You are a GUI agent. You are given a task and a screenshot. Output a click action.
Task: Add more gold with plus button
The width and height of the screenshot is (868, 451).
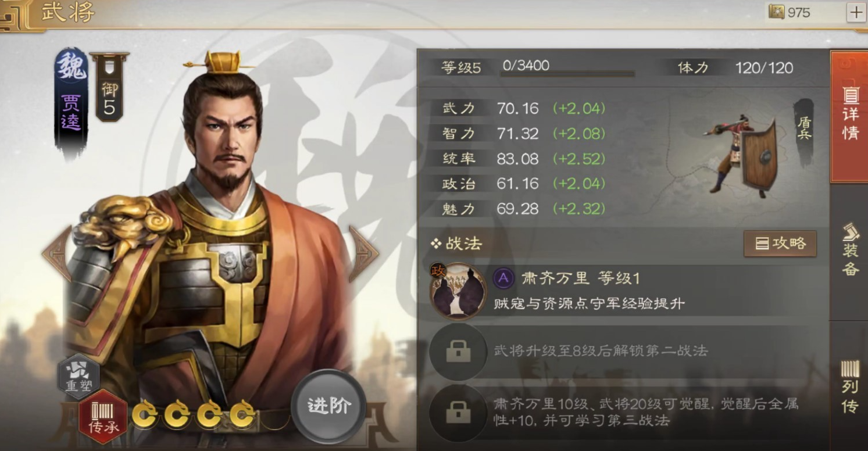click(856, 12)
